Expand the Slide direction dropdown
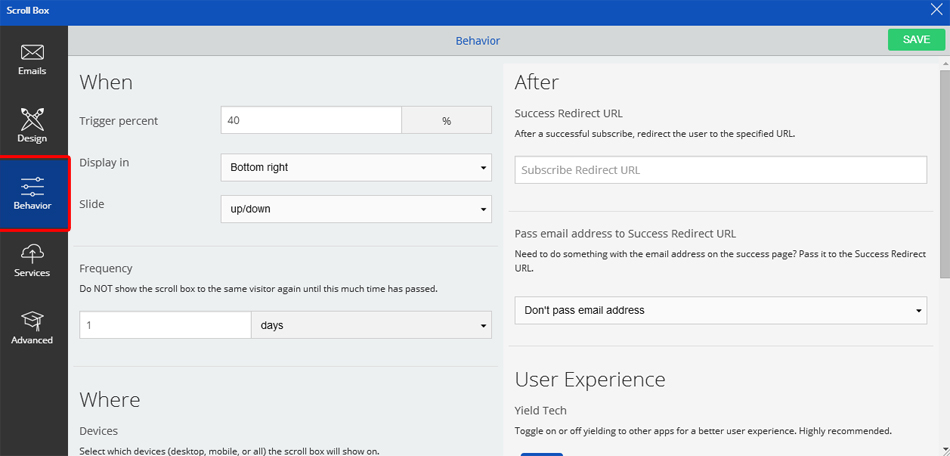The height and width of the screenshot is (456, 950). pyautogui.click(x=355, y=209)
